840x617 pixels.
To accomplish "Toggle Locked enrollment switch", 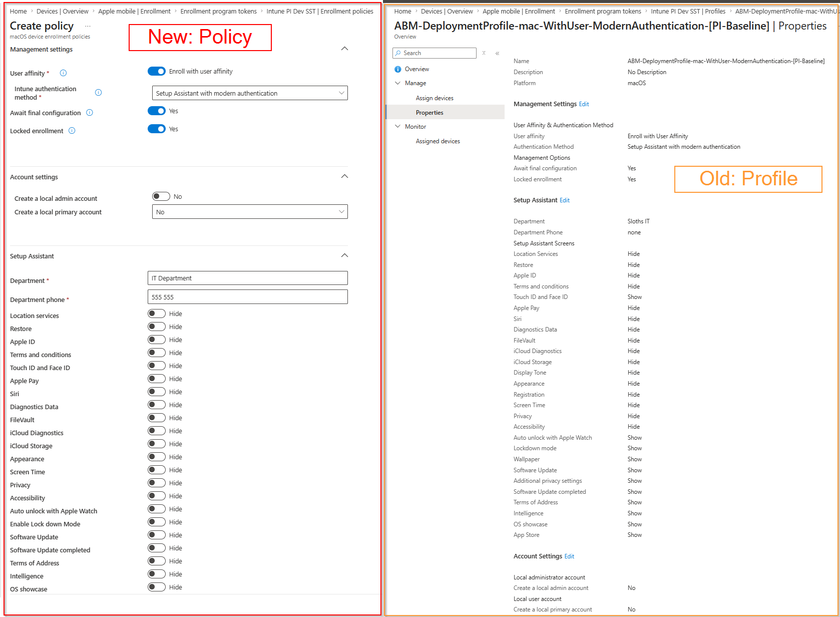I will click(157, 129).
